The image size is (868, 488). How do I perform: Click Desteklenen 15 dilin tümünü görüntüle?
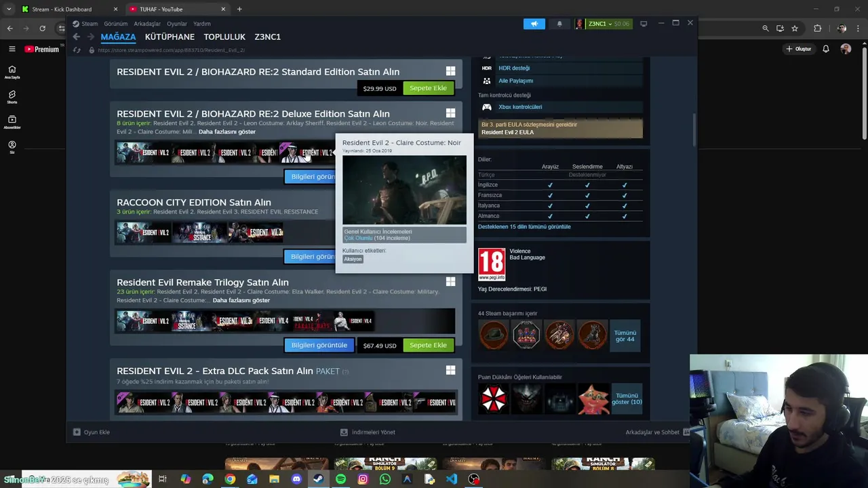click(524, 227)
